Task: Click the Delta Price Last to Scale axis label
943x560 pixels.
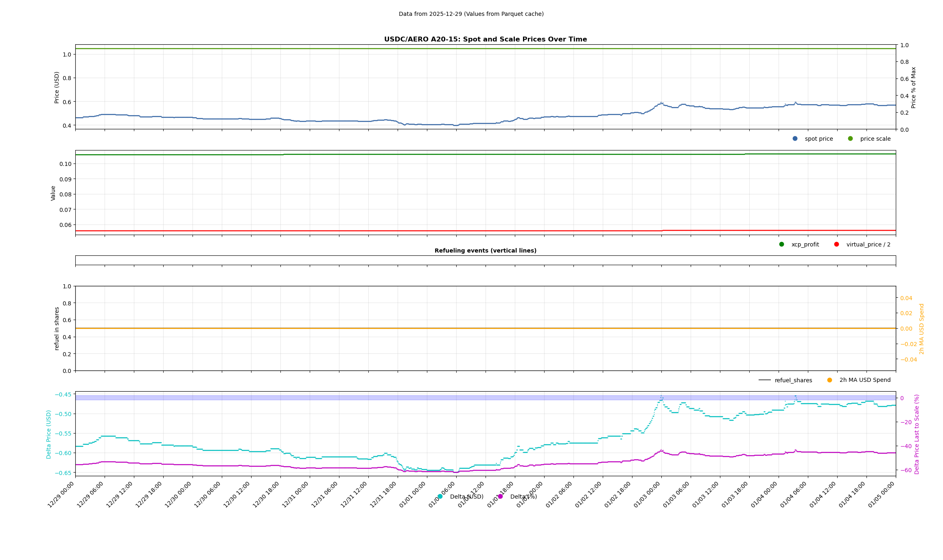Action: 917,434
